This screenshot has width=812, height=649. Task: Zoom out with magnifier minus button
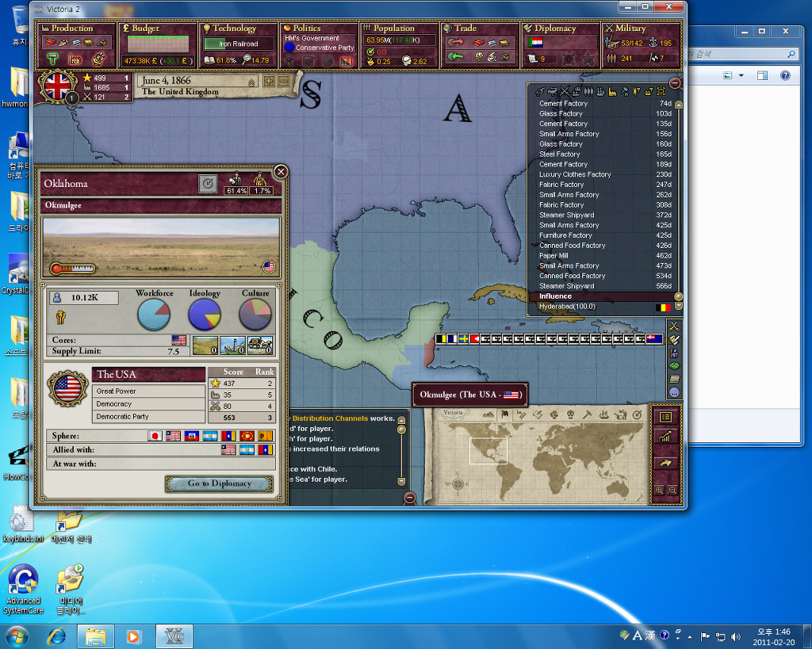point(672,490)
